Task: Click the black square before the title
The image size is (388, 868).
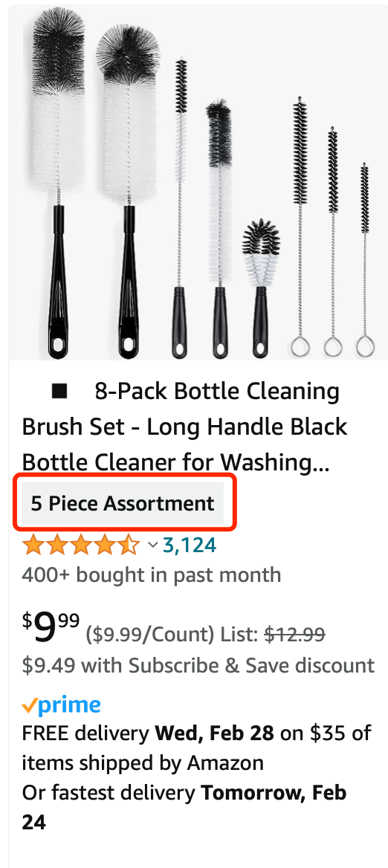Action: [x=59, y=392]
